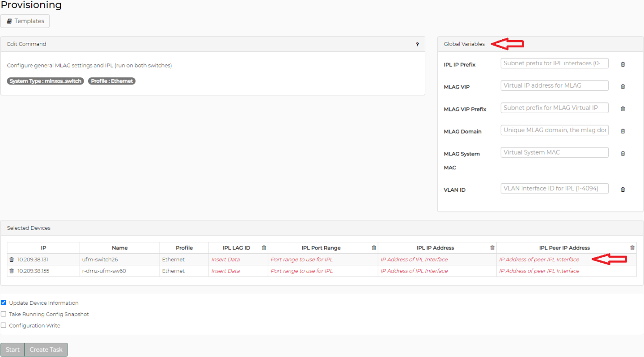This screenshot has width=644, height=357.
Task: Open the Templates list
Action: coord(25,21)
